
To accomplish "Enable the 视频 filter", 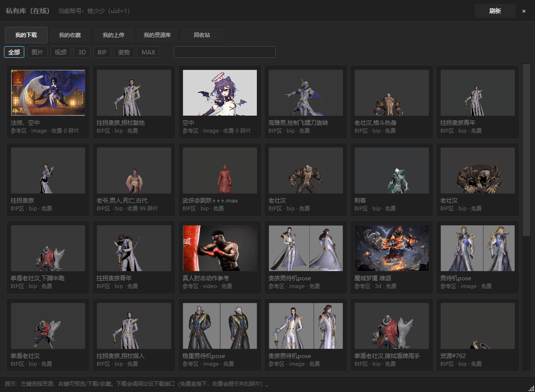I will pyautogui.click(x=61, y=52).
